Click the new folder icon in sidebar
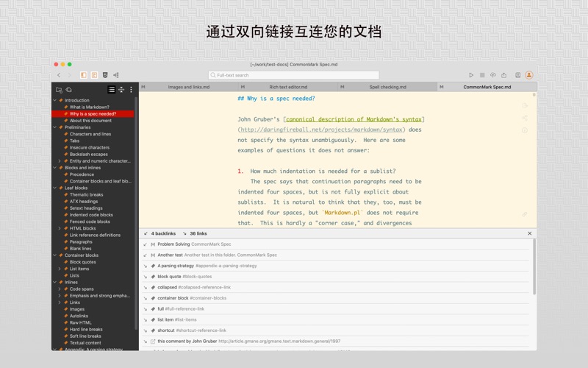 (59, 90)
